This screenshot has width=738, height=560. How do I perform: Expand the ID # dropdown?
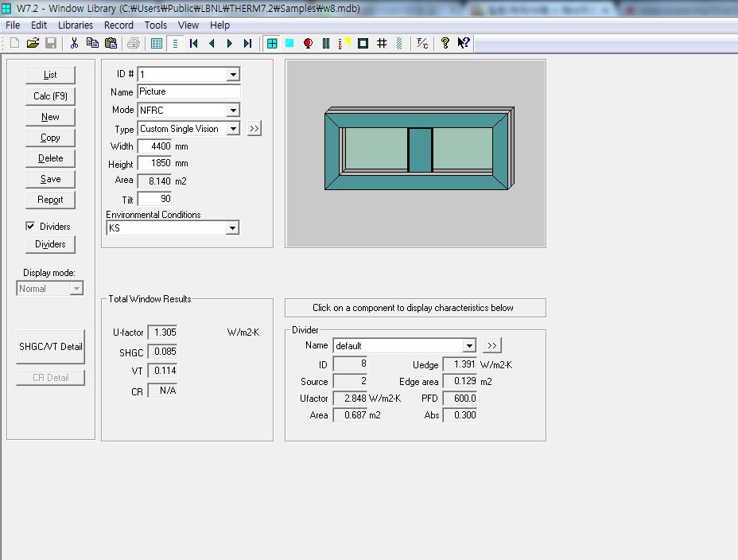233,74
